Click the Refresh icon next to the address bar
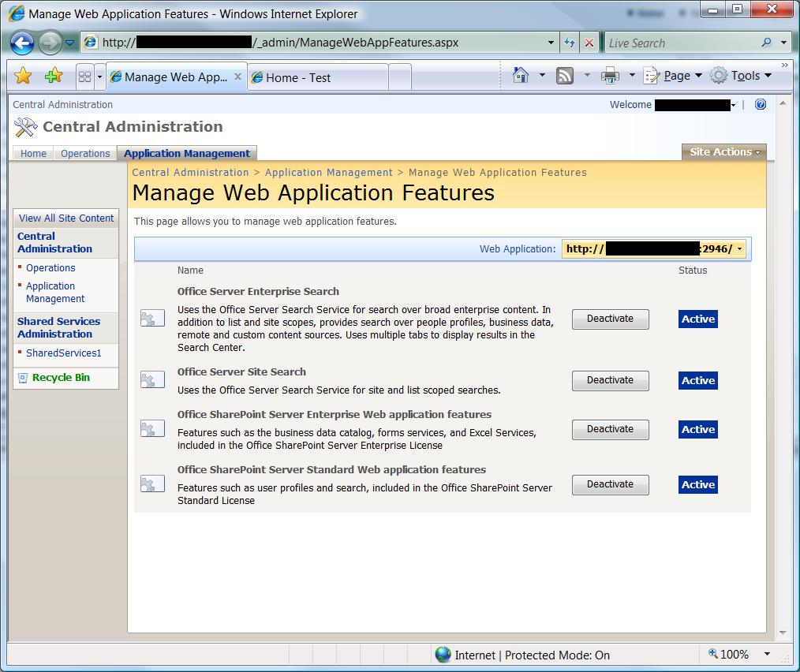 (x=570, y=42)
